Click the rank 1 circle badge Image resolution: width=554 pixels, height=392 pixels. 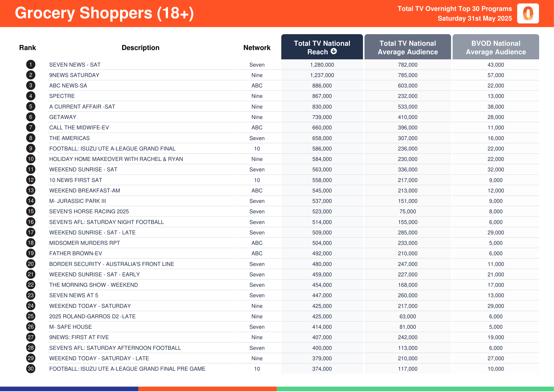click(31, 65)
